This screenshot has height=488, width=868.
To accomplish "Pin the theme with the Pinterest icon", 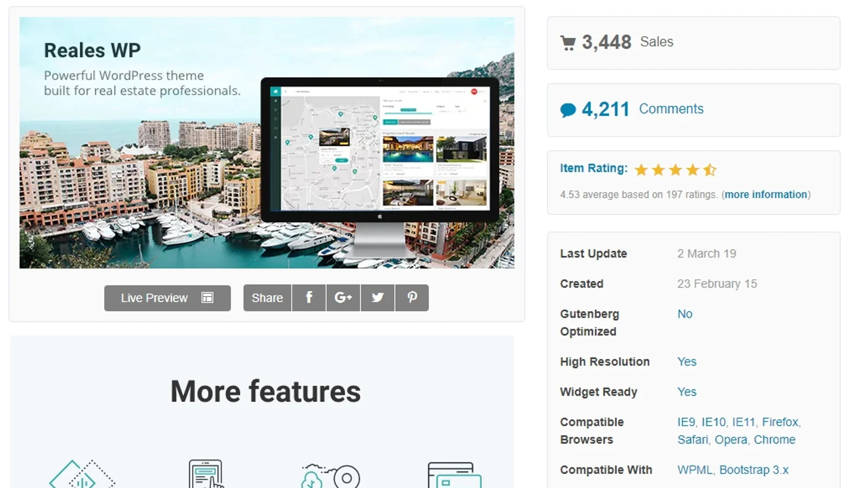I will (412, 298).
